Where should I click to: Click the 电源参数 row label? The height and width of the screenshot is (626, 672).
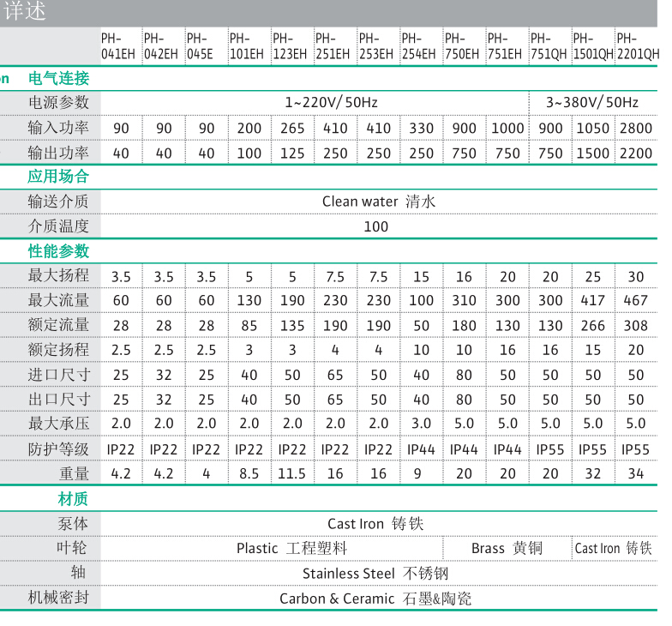point(58,103)
